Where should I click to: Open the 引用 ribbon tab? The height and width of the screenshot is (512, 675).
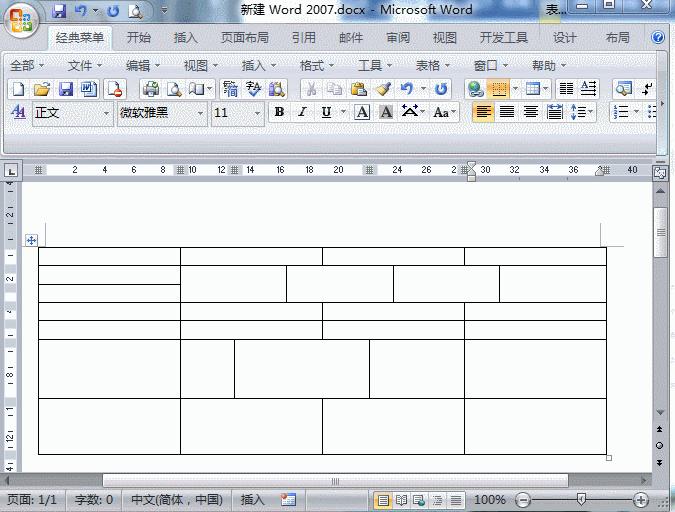(x=303, y=38)
